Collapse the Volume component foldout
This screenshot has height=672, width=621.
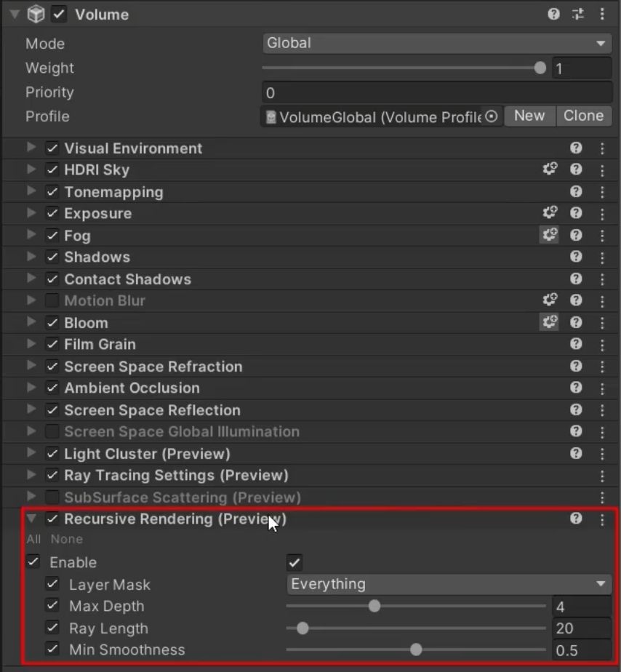15,14
